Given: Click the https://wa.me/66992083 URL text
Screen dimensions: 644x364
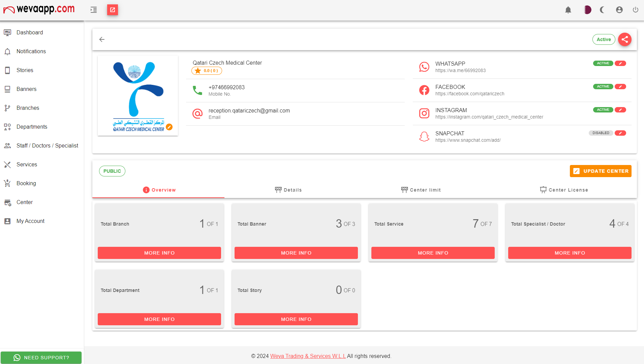Looking at the screenshot, I should click(460, 70).
